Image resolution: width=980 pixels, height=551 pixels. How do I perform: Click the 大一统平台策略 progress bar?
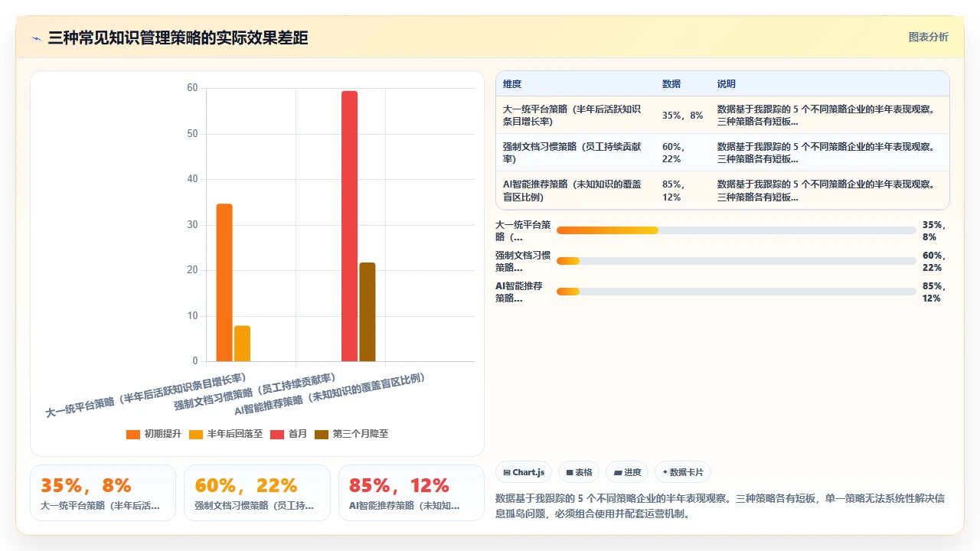click(x=737, y=230)
